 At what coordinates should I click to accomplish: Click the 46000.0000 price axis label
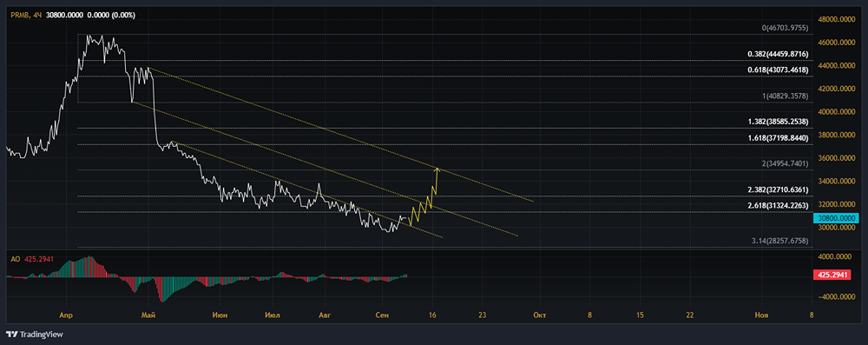[x=836, y=43]
